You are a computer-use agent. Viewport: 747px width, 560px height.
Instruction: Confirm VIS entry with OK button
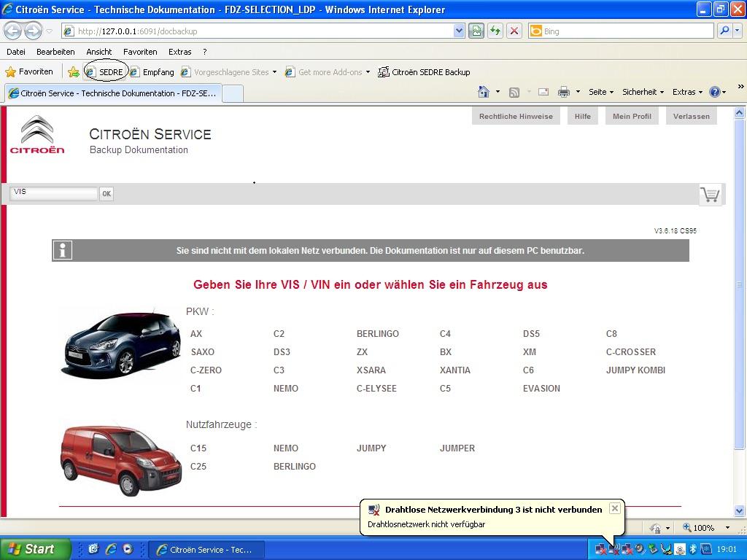pyautogui.click(x=107, y=194)
